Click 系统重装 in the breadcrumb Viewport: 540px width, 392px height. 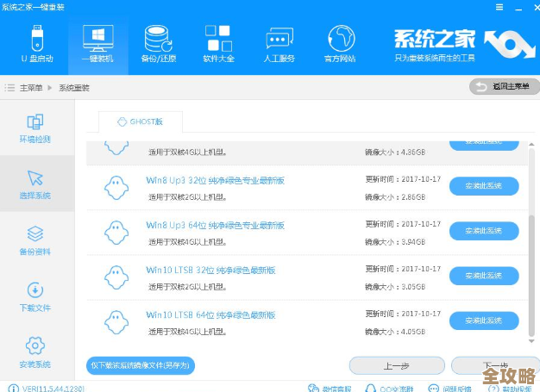(74, 88)
